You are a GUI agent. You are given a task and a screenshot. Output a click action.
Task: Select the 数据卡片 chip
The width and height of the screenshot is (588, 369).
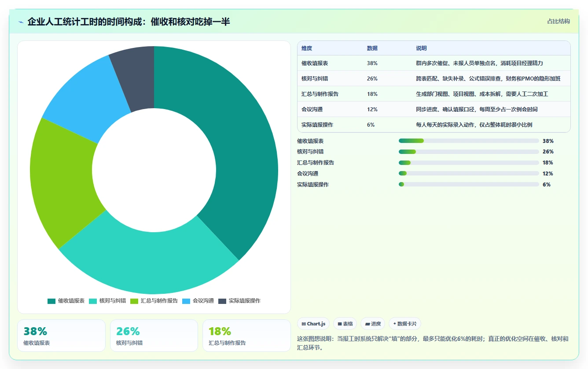point(404,324)
